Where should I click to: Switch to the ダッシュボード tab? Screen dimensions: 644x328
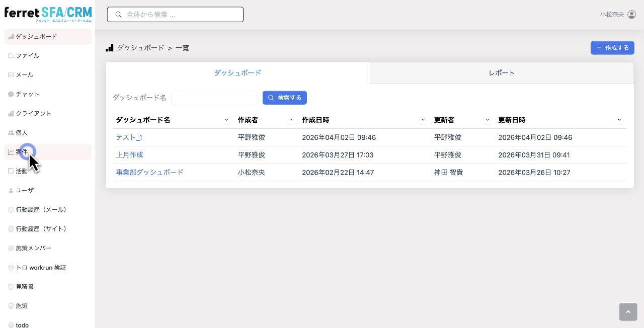click(237, 73)
